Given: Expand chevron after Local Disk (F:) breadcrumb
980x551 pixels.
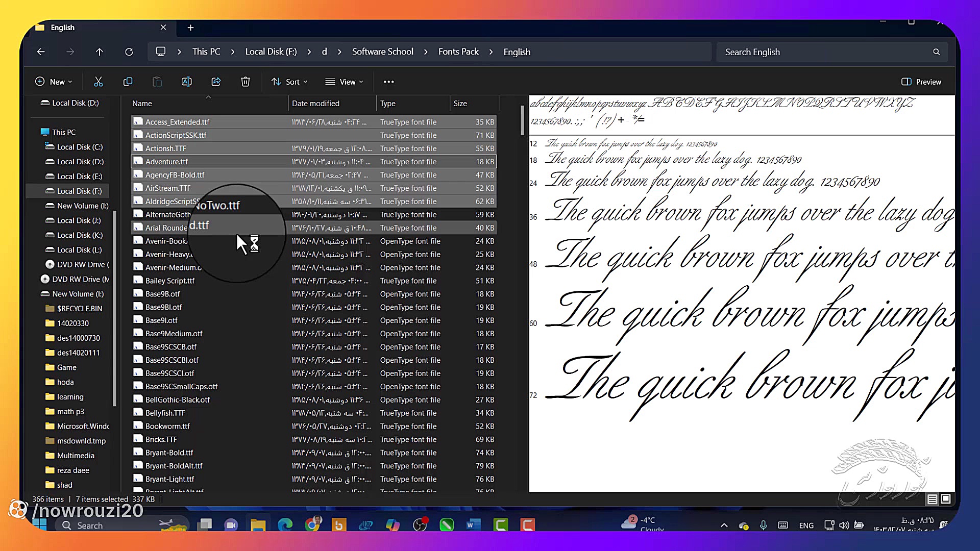Looking at the screenshot, I should (309, 52).
